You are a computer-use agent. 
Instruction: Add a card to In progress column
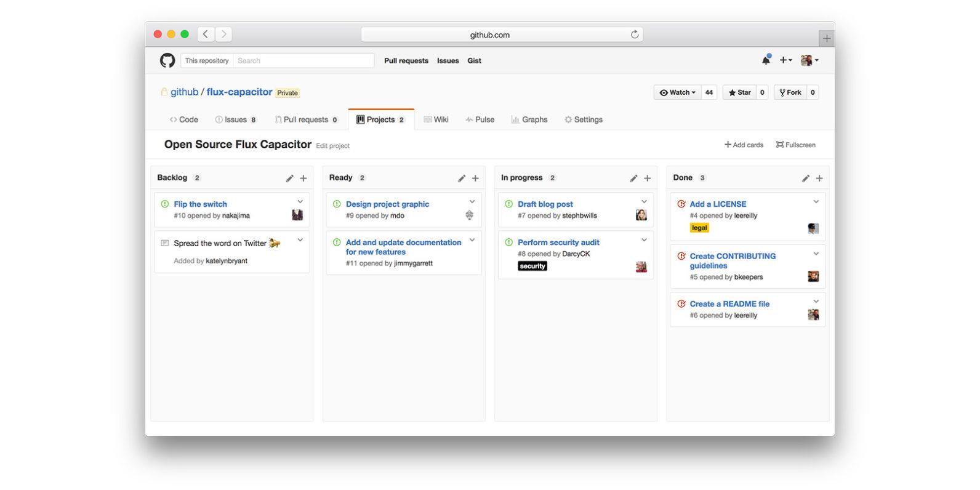pyautogui.click(x=647, y=179)
